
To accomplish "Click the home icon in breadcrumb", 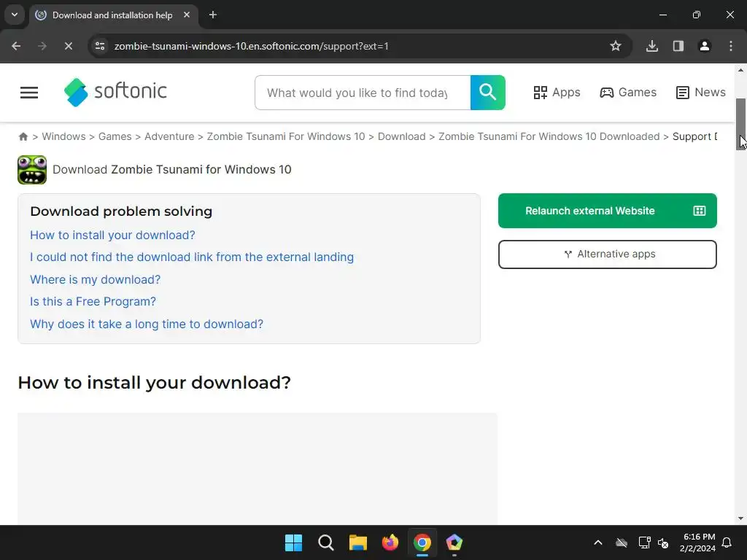I will [23, 136].
